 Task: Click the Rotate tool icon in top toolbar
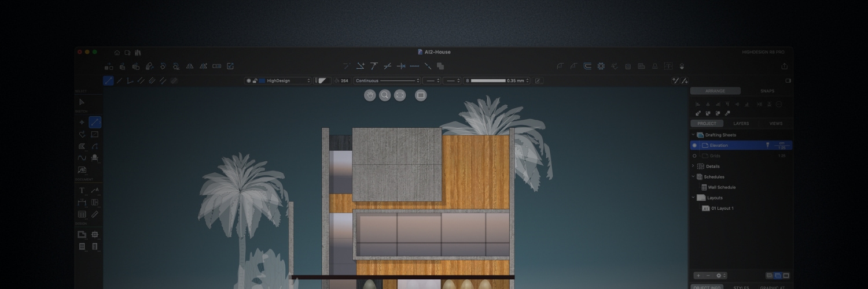pos(163,66)
